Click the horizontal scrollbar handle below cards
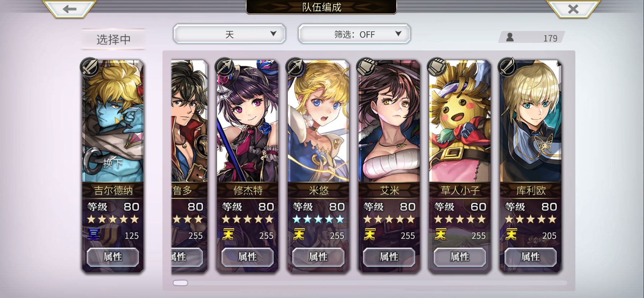644x298 pixels. (x=180, y=283)
